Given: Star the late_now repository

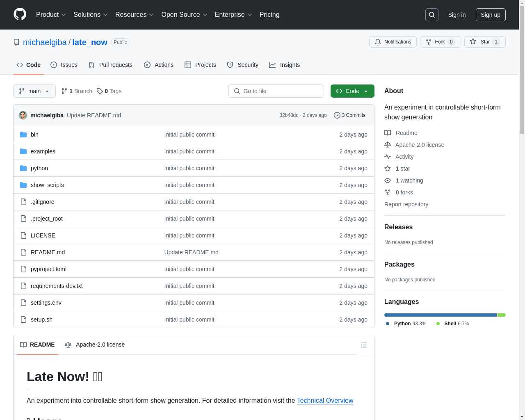Looking at the screenshot, I should pos(485,42).
